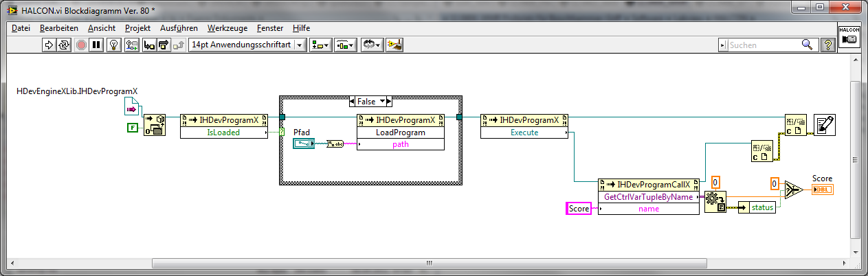Select the Variant To Data node
This screenshot has height=276, width=868.
715,203
